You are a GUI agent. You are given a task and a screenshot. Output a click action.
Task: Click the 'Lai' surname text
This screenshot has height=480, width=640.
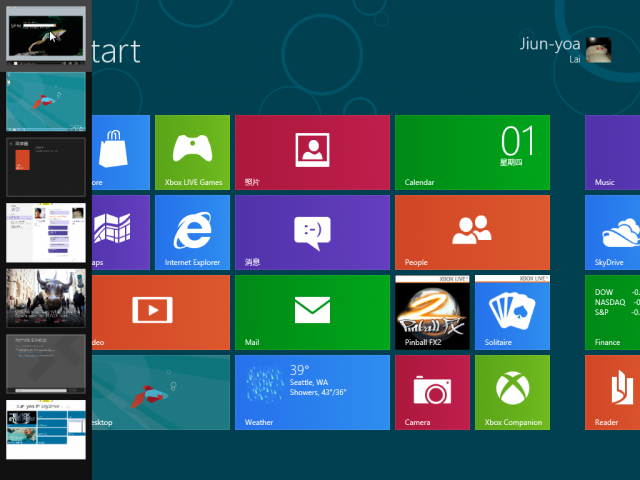[575, 59]
